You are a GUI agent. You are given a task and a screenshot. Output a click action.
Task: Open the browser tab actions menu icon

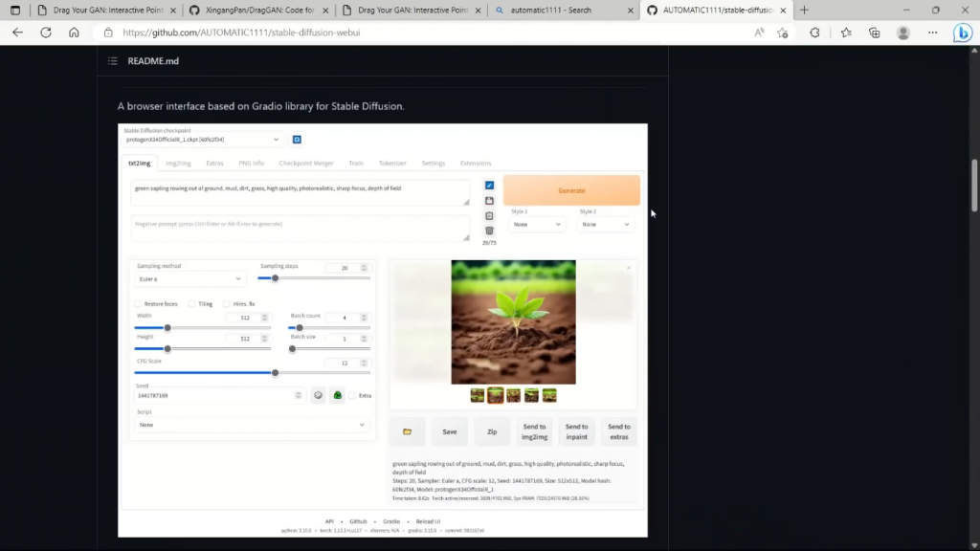click(15, 10)
